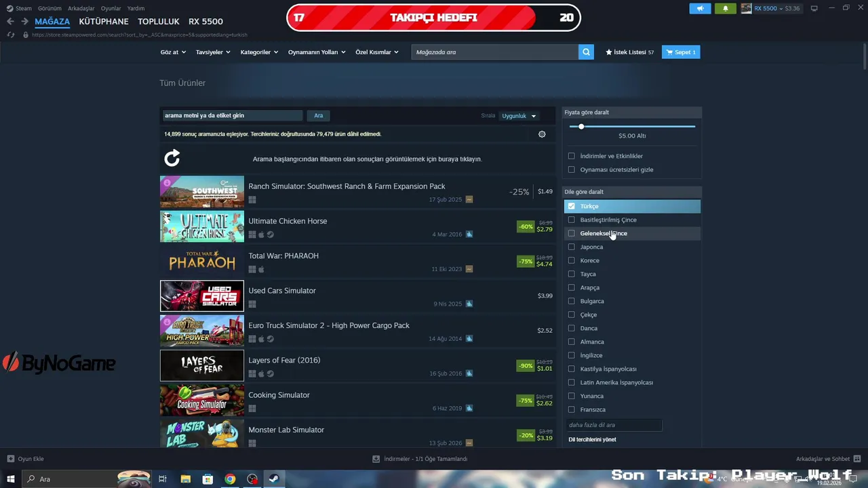Screen dimensions: 868x488
Task: Open Monster Lab Simulator thumbnail
Action: point(202,434)
